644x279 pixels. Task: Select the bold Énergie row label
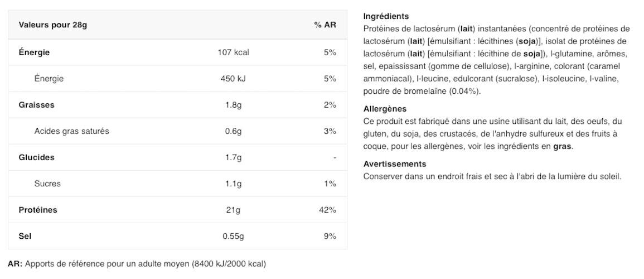click(x=34, y=52)
